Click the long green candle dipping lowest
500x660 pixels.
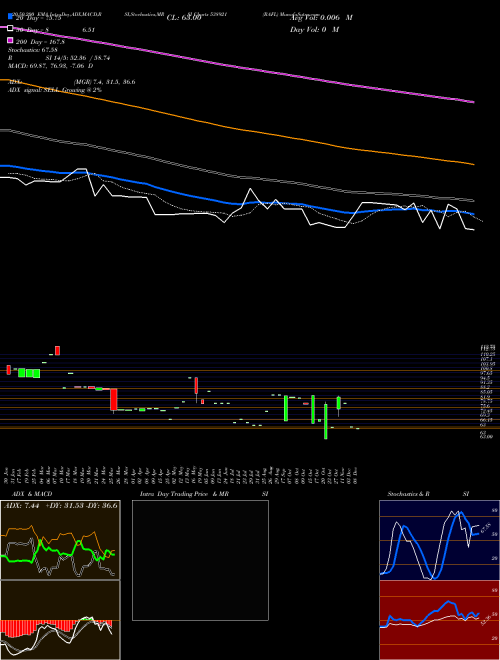[325, 421]
